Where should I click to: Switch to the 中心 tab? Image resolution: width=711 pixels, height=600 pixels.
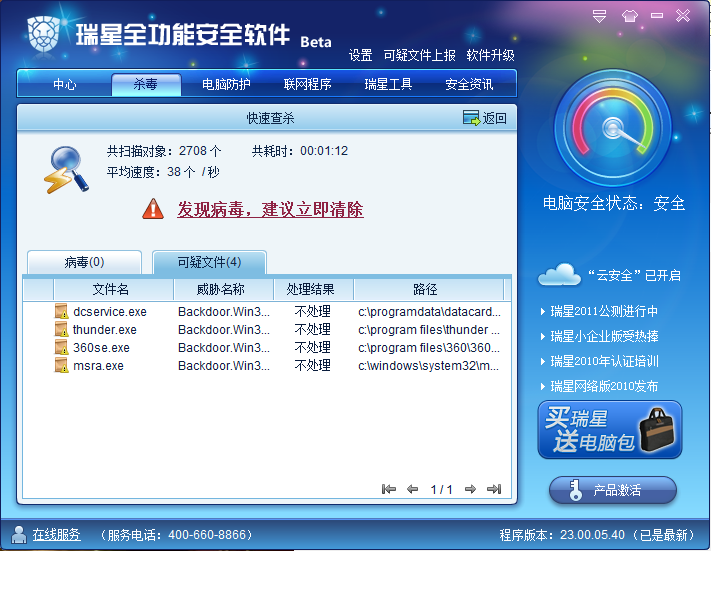point(64,84)
